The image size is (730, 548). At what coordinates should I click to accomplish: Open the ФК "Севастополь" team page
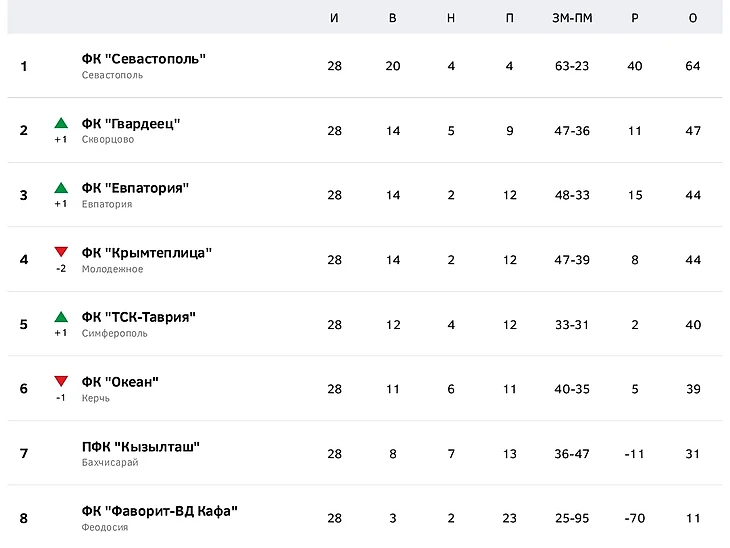(x=144, y=59)
